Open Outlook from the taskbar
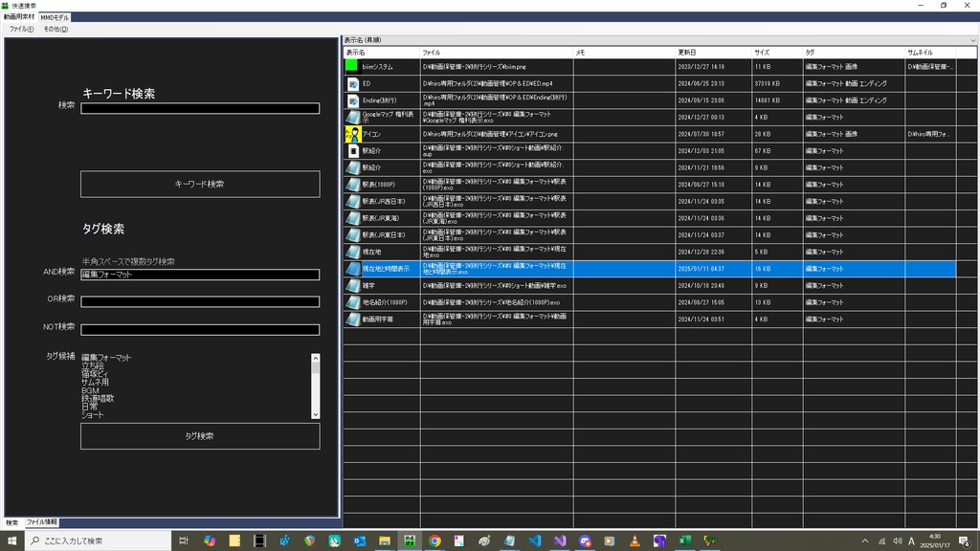Viewport: 980px width, 551px height. [x=360, y=541]
